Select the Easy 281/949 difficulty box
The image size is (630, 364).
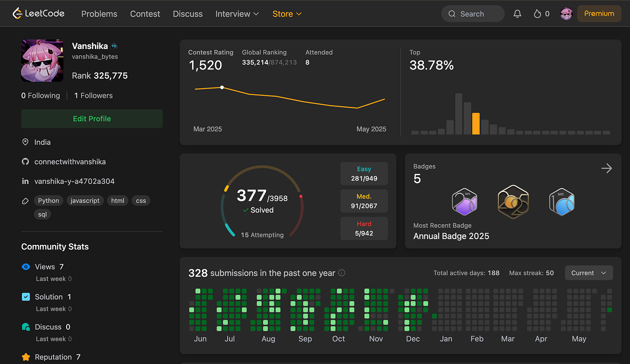(x=364, y=174)
